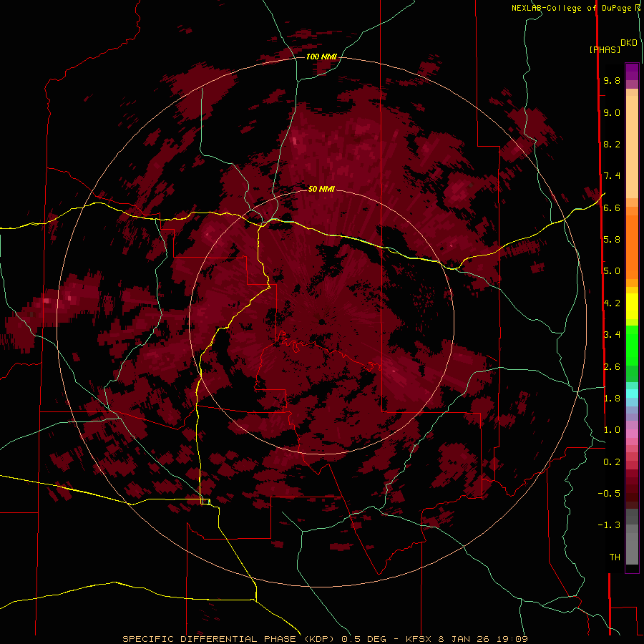Click the TH threshold label on legend
This screenshot has width=644, height=644.
(x=615, y=557)
